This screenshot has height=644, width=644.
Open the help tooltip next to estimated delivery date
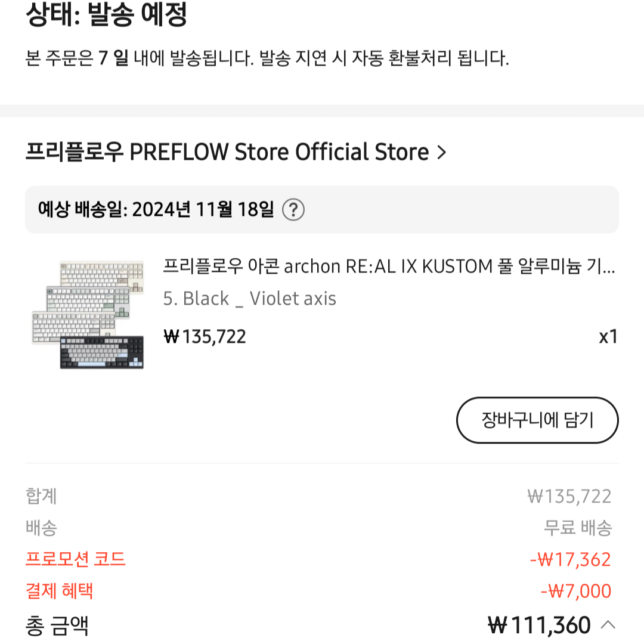(x=294, y=210)
